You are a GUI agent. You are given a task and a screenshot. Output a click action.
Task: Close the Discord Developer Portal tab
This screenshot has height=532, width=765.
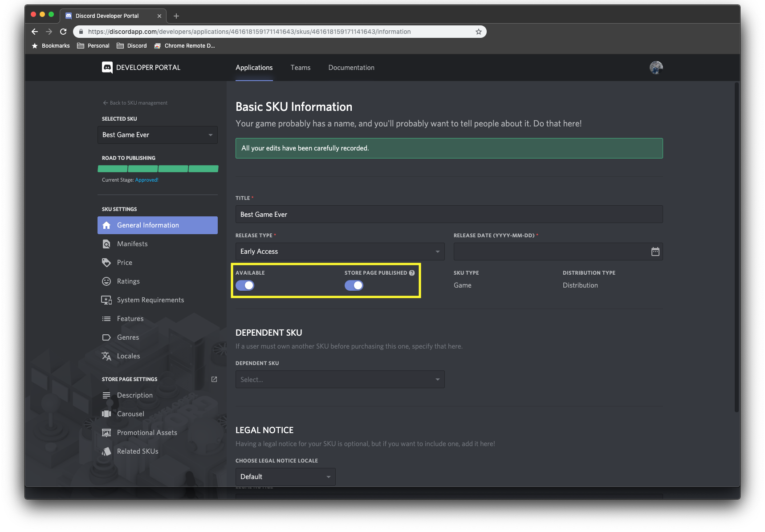pos(159,16)
